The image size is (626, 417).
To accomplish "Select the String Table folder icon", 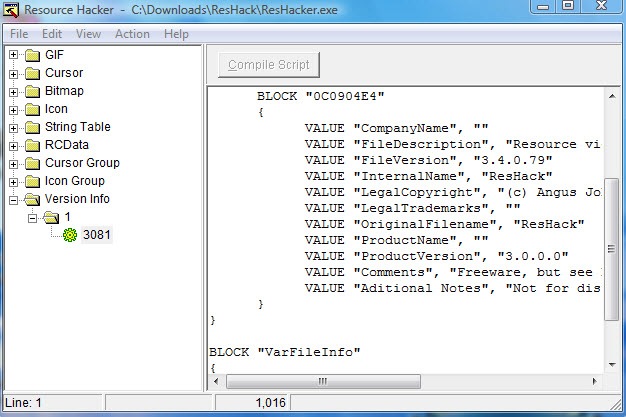I will point(32,127).
